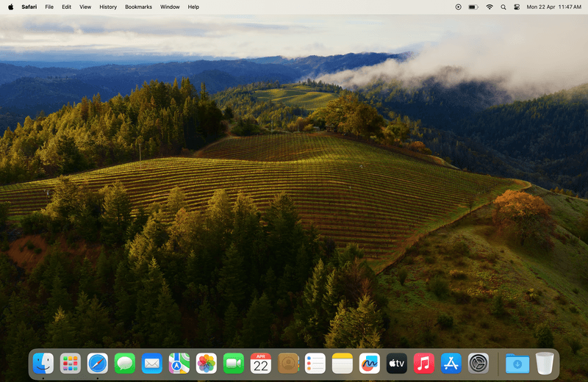Viewport: 588px width, 382px height.
Task: Show the battery status dropdown
Action: coord(473,7)
